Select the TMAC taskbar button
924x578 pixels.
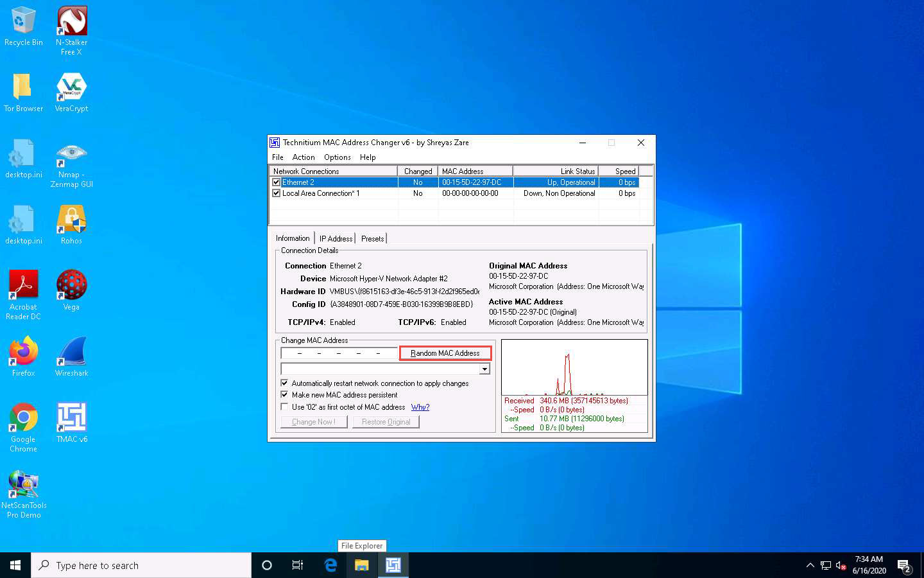(x=393, y=565)
